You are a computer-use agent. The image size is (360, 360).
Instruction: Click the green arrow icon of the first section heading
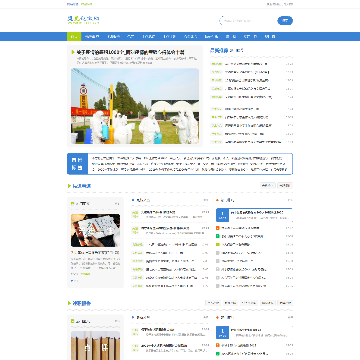click(x=69, y=186)
